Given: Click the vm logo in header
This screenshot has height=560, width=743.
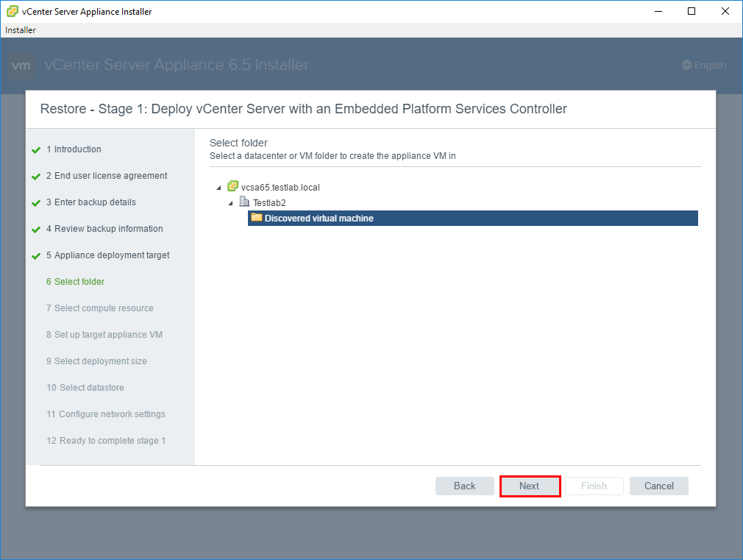Looking at the screenshot, I should pos(22,65).
